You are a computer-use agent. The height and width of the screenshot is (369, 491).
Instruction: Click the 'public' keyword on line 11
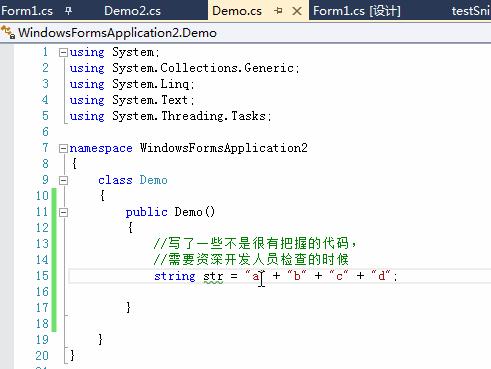pos(146,212)
